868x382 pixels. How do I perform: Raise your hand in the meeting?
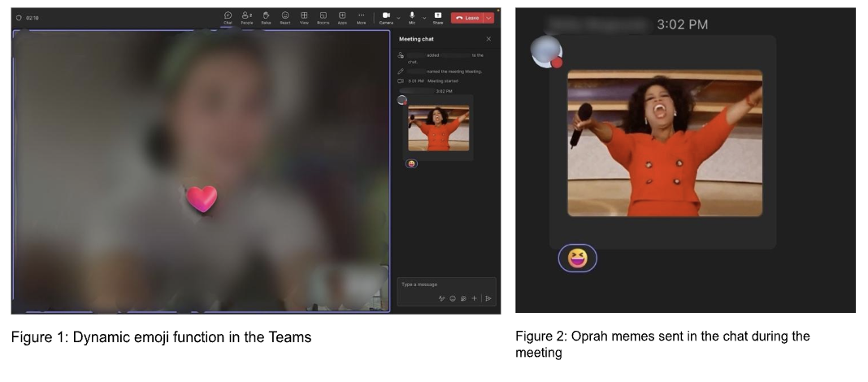pyautogui.click(x=266, y=17)
